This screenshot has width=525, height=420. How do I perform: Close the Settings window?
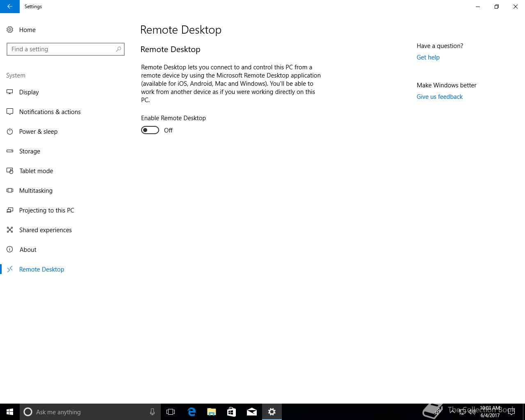coord(516,7)
